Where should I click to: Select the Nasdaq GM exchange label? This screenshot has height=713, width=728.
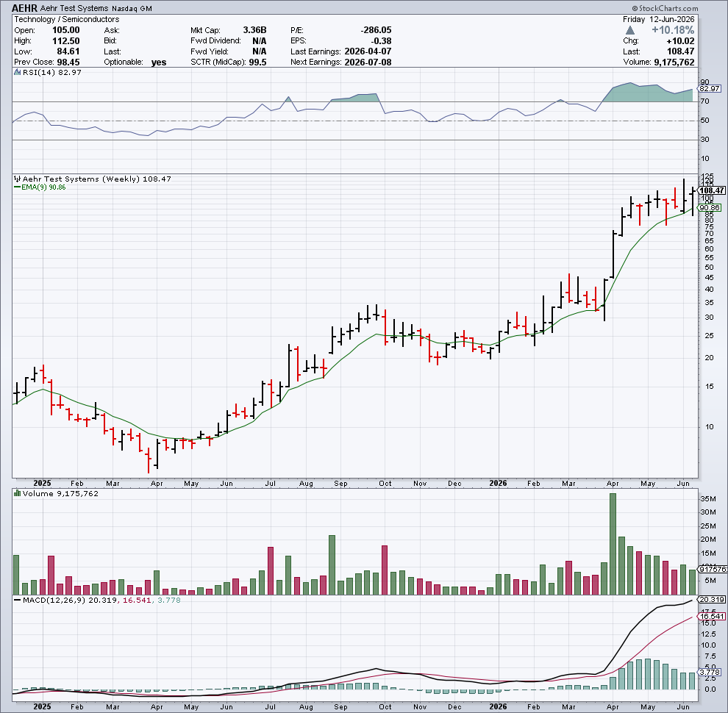[132, 9]
